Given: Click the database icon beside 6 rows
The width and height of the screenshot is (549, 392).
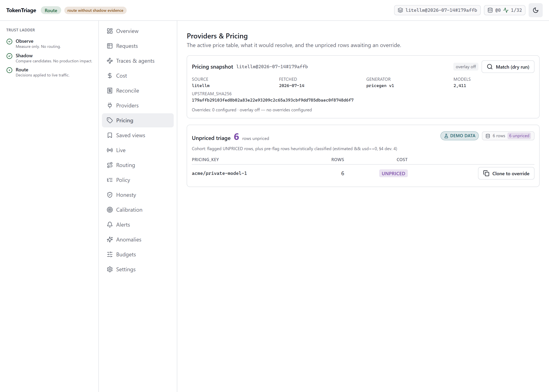Looking at the screenshot, I should click(487, 136).
